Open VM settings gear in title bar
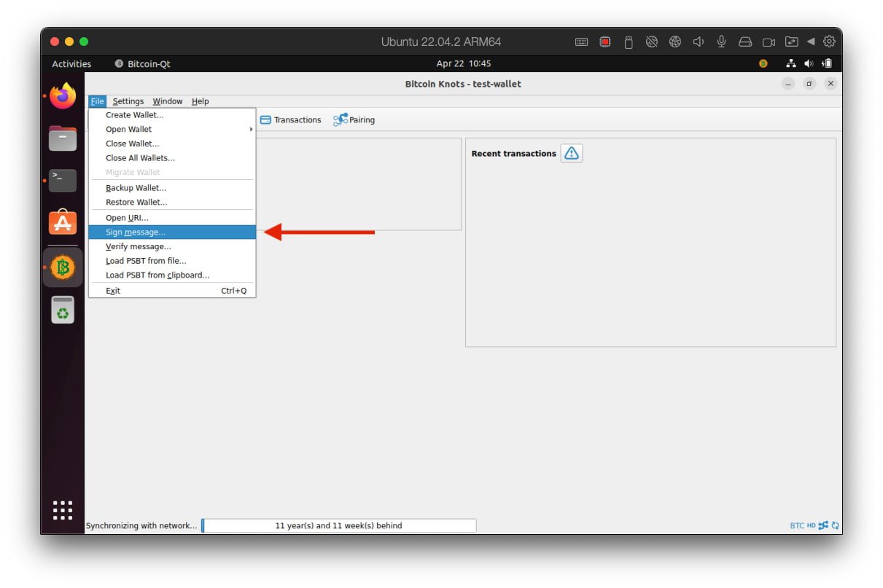This screenshot has height=588, width=883. pyautogui.click(x=829, y=42)
